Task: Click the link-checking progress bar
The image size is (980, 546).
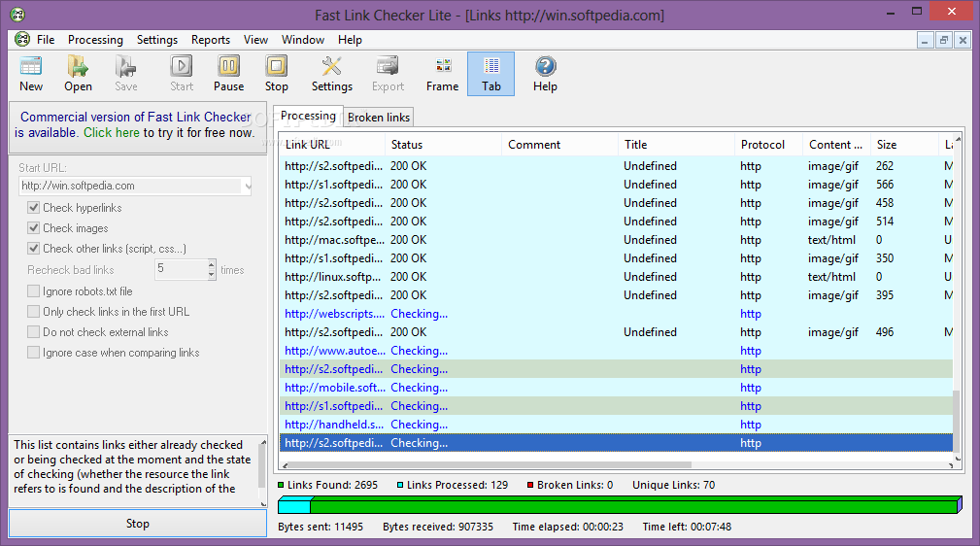Action: tap(620, 505)
